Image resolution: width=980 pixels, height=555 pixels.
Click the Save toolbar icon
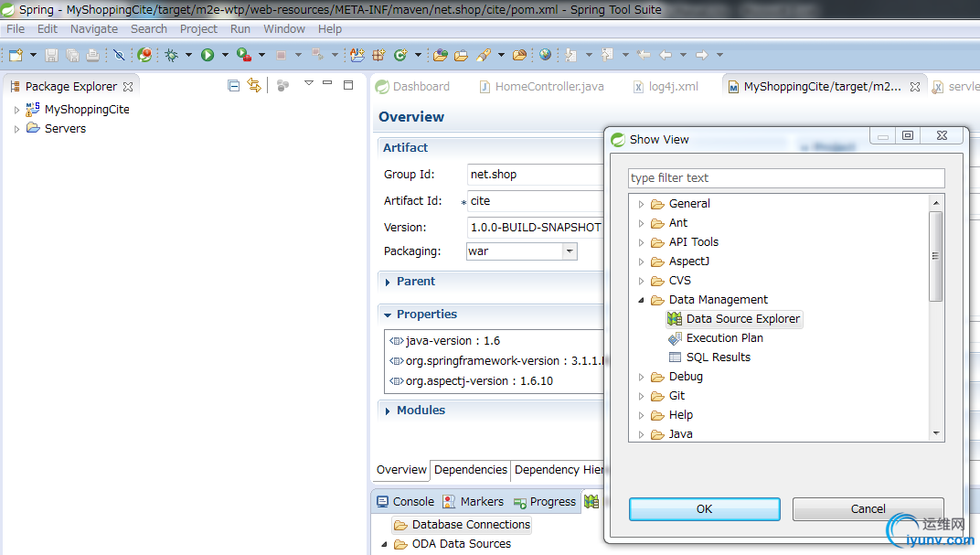(x=51, y=55)
